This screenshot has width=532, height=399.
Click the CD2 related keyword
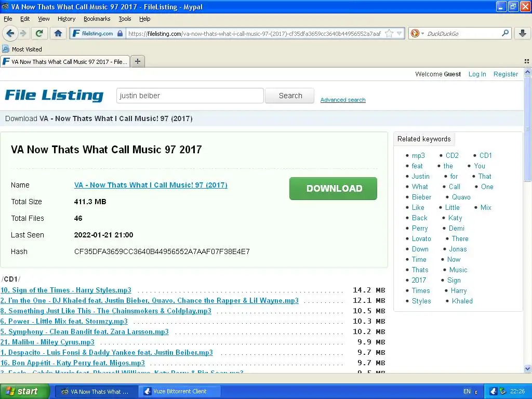pos(452,155)
